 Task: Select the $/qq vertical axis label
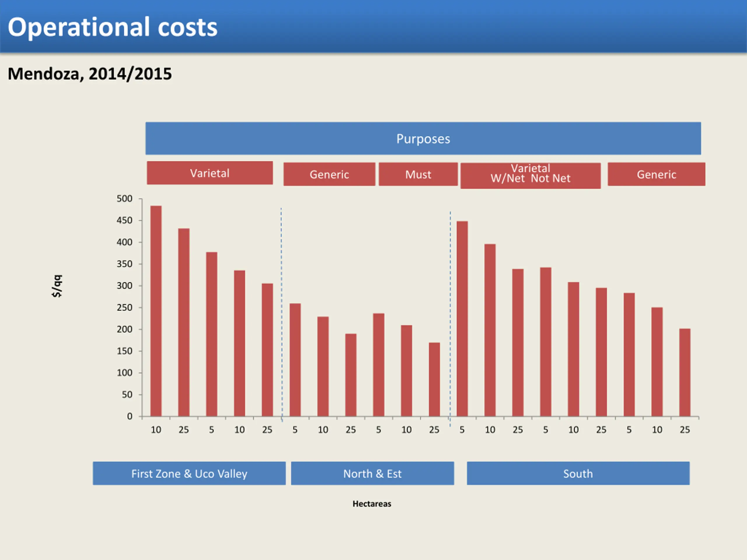(57, 286)
